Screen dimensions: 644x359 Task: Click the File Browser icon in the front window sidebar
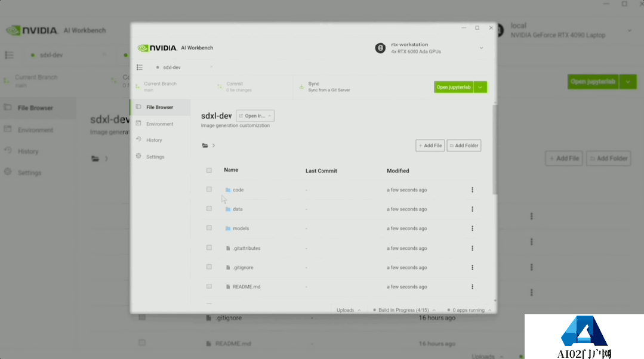pyautogui.click(x=138, y=107)
